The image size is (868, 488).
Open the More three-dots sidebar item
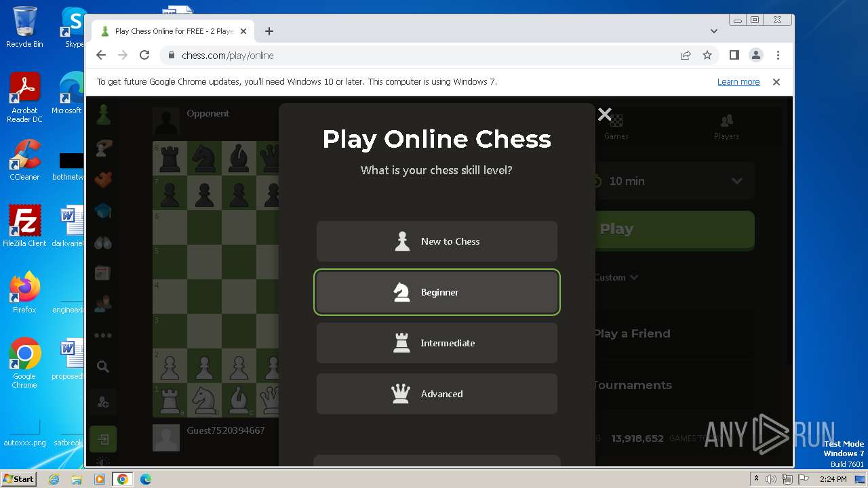[x=103, y=335]
